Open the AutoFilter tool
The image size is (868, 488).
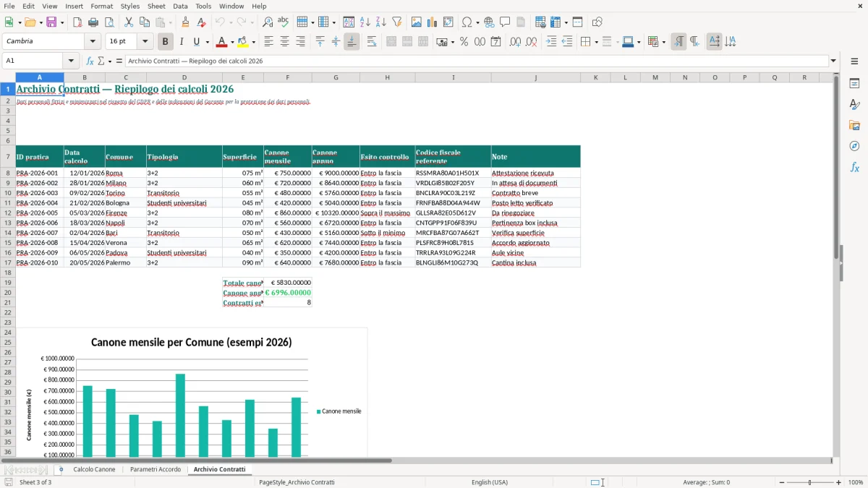(396, 22)
